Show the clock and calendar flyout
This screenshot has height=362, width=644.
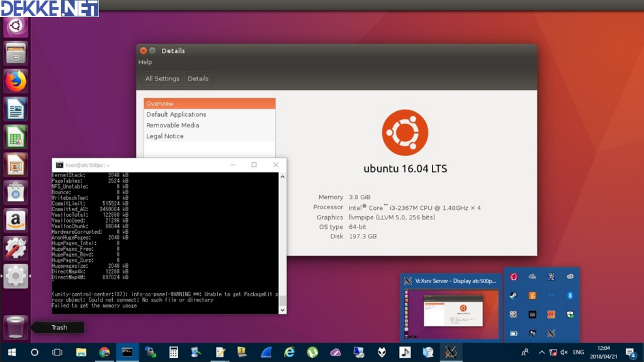(x=603, y=353)
